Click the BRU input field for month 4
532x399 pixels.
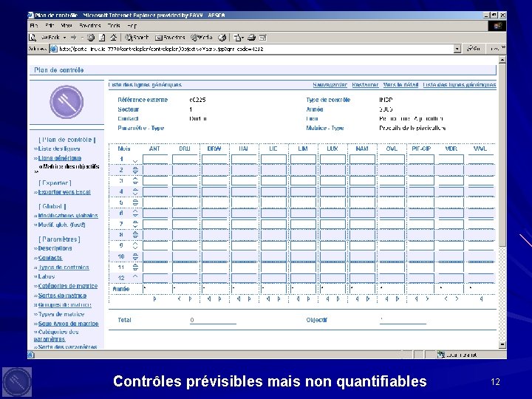185,191
